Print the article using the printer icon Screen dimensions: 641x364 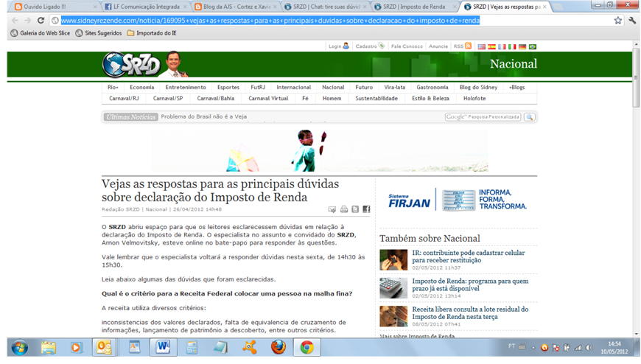344,209
